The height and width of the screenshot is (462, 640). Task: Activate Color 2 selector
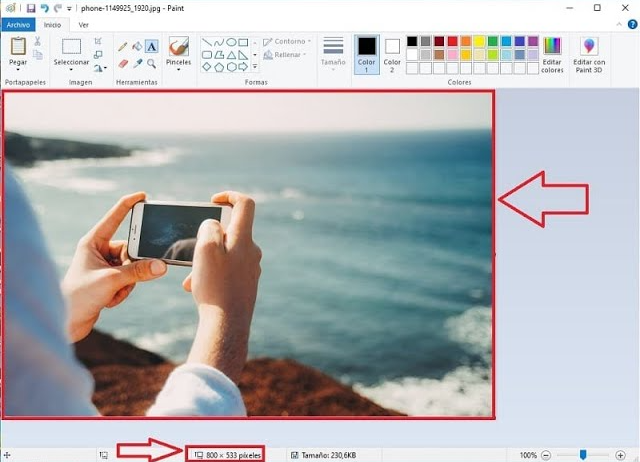click(x=392, y=52)
